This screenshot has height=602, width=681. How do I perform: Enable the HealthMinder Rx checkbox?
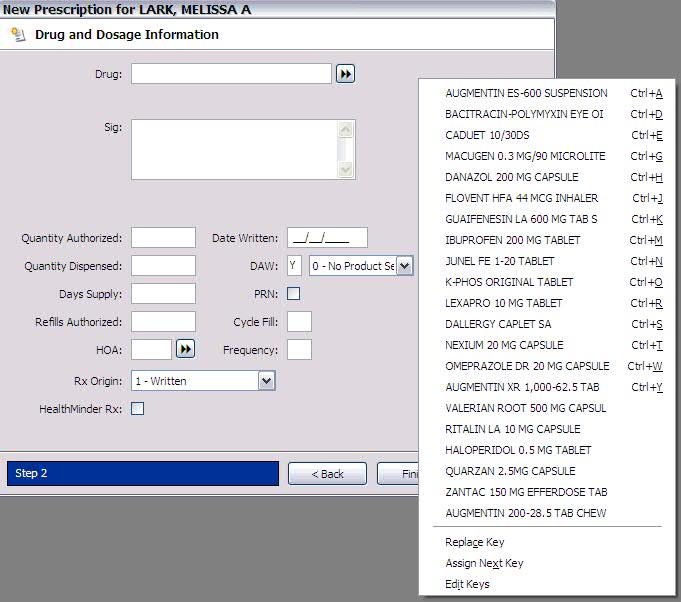[138, 409]
